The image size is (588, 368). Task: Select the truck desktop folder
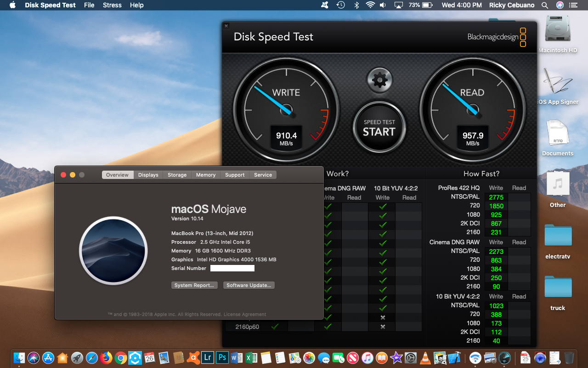[558, 293]
